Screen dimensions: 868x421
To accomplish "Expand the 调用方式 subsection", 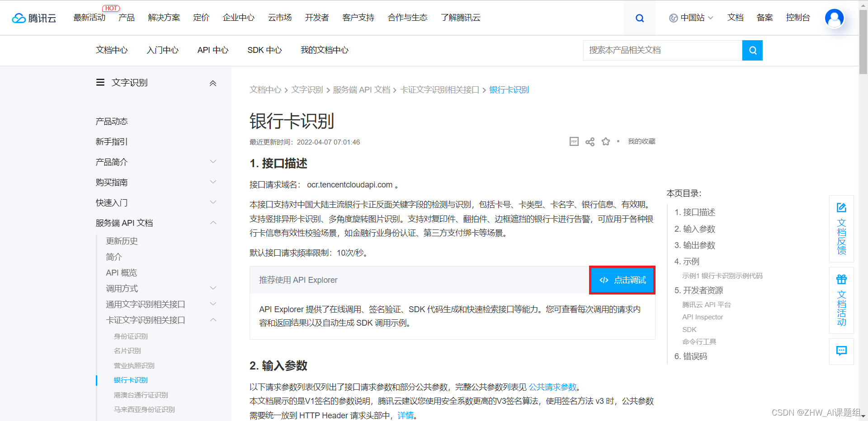I will (x=213, y=288).
